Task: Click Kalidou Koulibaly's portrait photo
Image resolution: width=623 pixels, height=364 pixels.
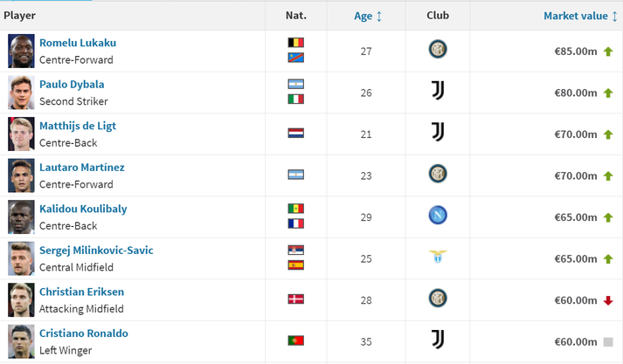Action: point(21,216)
